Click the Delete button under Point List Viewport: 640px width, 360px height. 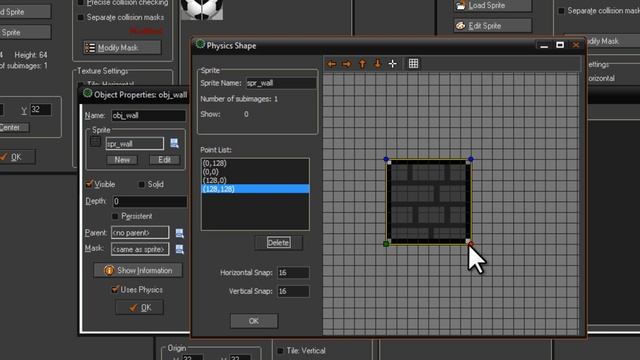click(279, 243)
